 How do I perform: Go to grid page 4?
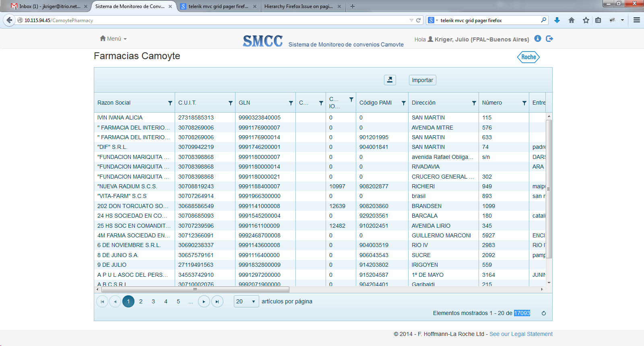pos(166,301)
